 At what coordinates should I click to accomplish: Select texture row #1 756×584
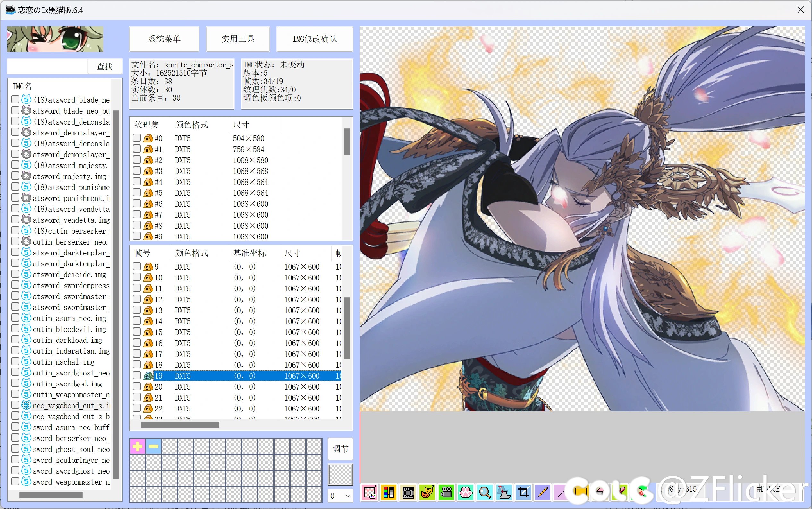pyautogui.click(x=235, y=149)
